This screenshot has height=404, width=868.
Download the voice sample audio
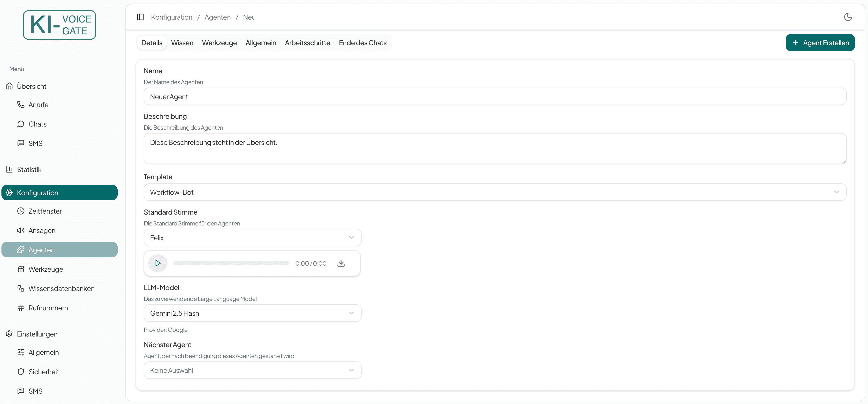pos(341,263)
